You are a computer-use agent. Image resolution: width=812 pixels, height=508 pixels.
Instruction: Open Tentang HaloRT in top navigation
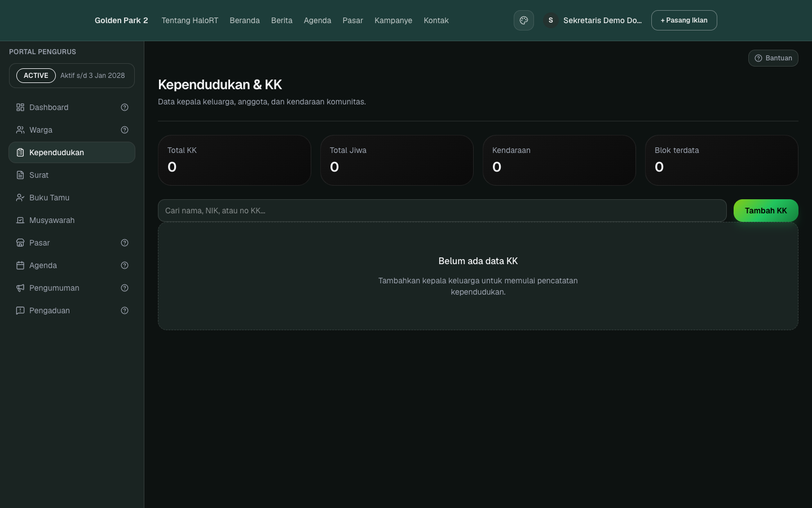click(x=189, y=20)
